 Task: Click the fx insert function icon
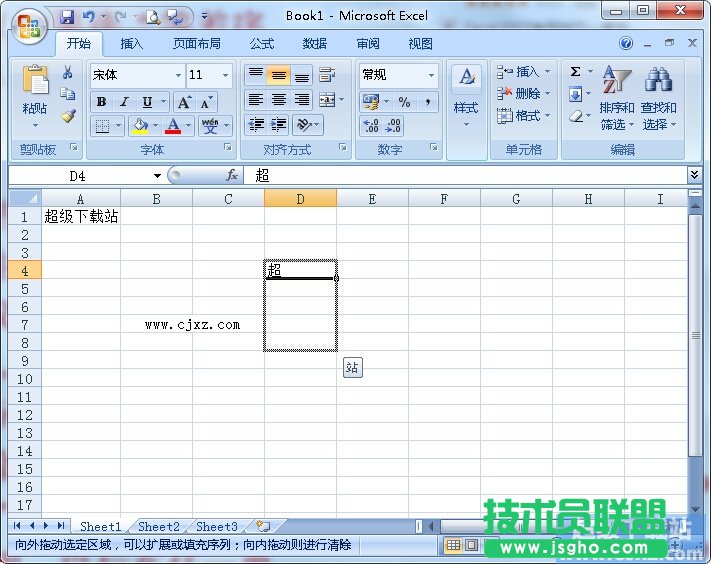point(232,175)
